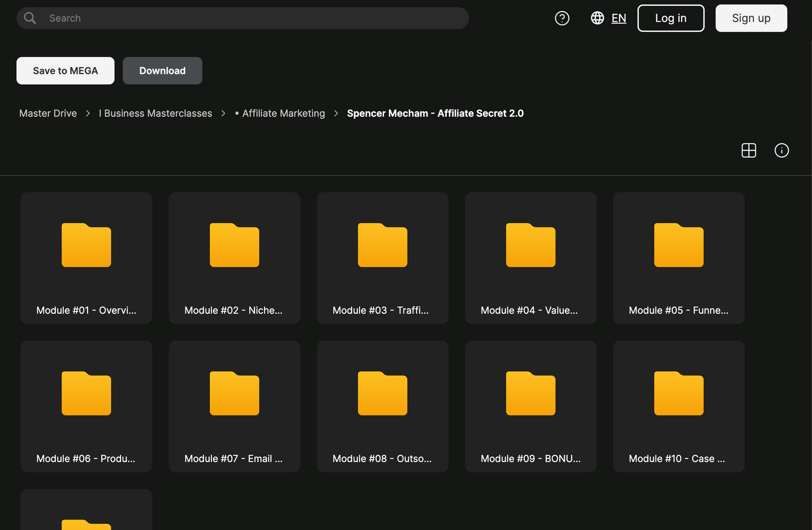This screenshot has width=812, height=530.
Task: Go to Master Drive breadcrumb
Action: pyautogui.click(x=48, y=113)
